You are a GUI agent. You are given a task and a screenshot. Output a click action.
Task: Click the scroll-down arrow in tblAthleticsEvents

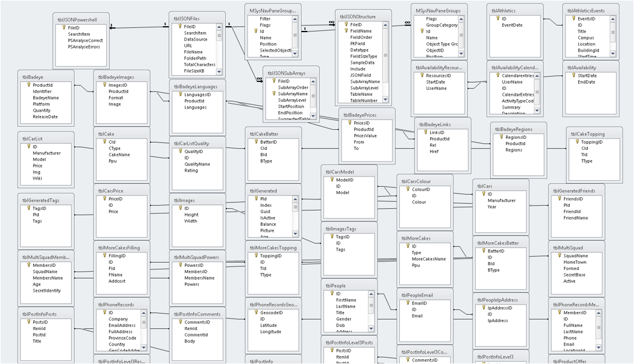[613, 53]
